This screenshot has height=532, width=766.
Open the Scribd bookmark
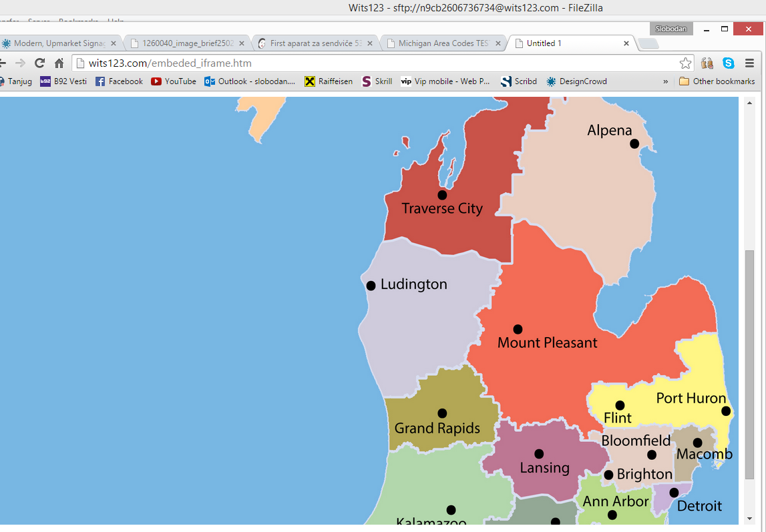click(x=519, y=81)
